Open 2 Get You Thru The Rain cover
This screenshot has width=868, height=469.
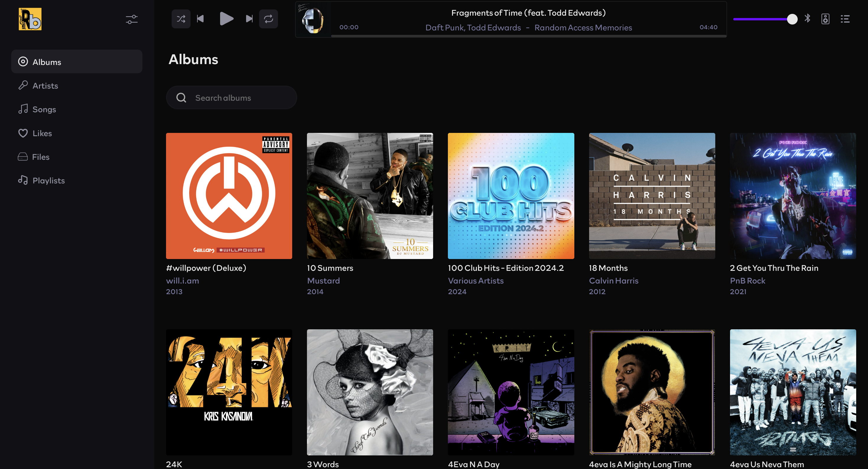point(793,196)
